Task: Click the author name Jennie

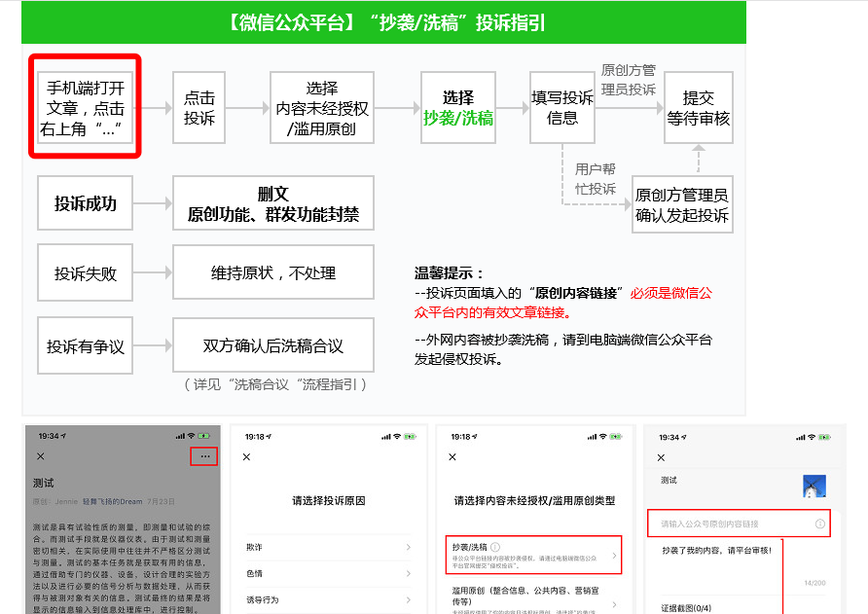Action: click(x=66, y=501)
